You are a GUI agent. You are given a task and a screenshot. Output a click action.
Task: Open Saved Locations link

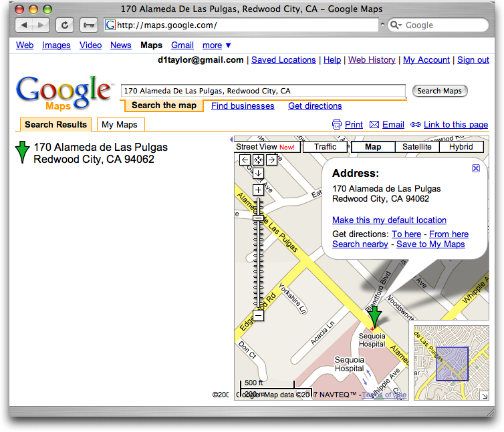pyautogui.click(x=283, y=60)
